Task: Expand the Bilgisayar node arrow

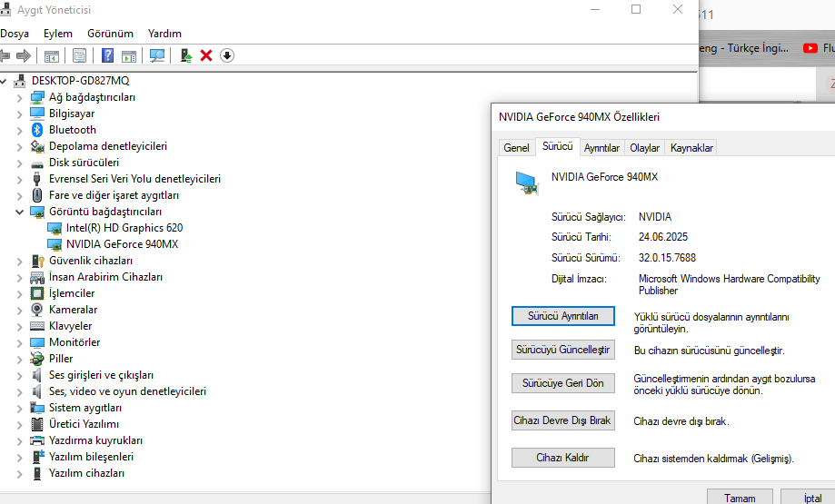Action: tap(19, 114)
